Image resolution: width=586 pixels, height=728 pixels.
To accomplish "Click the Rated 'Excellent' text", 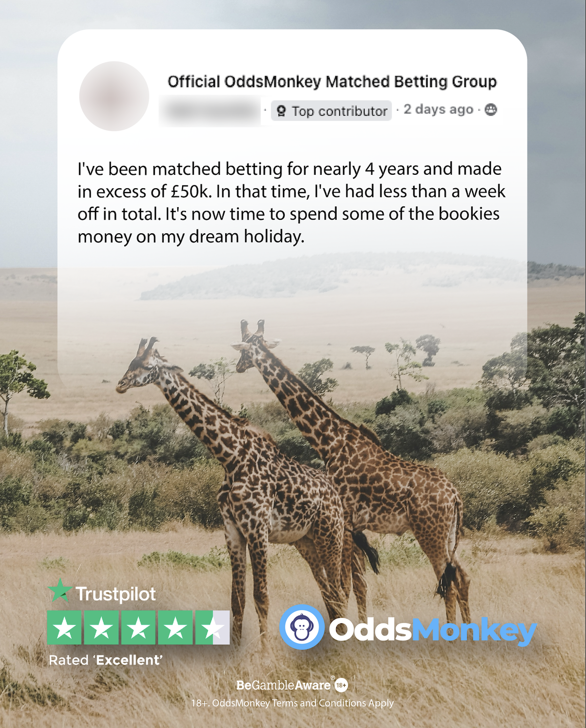I will [106, 660].
